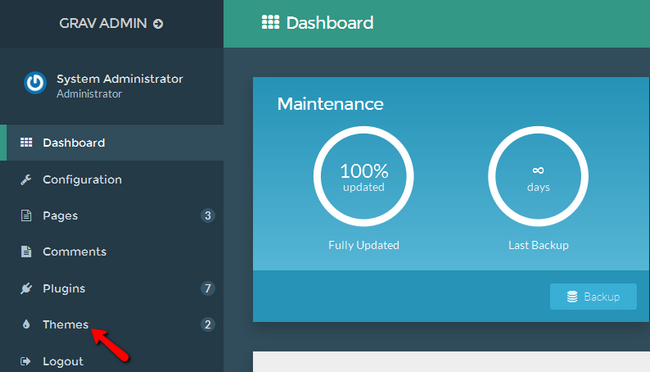This screenshot has width=650, height=372.
Task: Click the Plugins plug icon
Action: [26, 288]
